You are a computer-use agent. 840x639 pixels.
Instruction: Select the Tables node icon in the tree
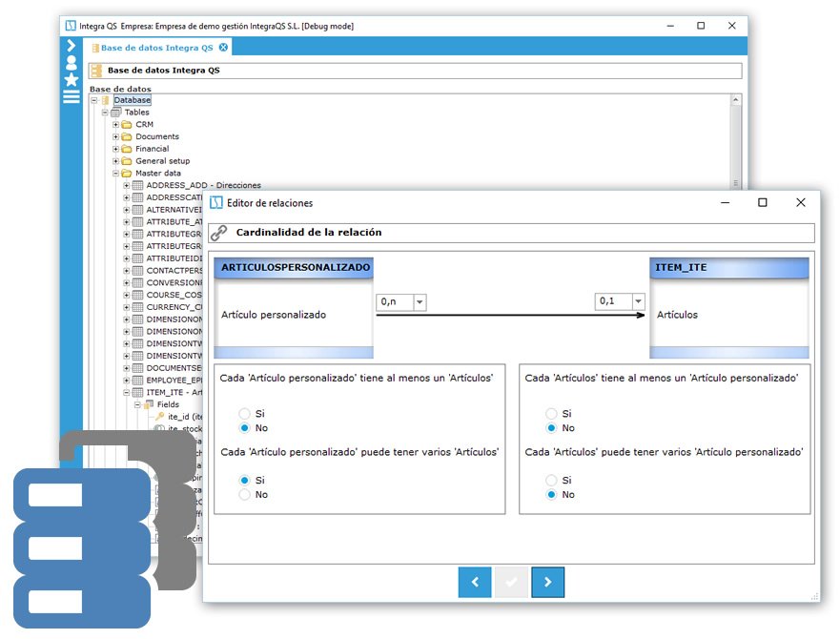pyautogui.click(x=116, y=113)
